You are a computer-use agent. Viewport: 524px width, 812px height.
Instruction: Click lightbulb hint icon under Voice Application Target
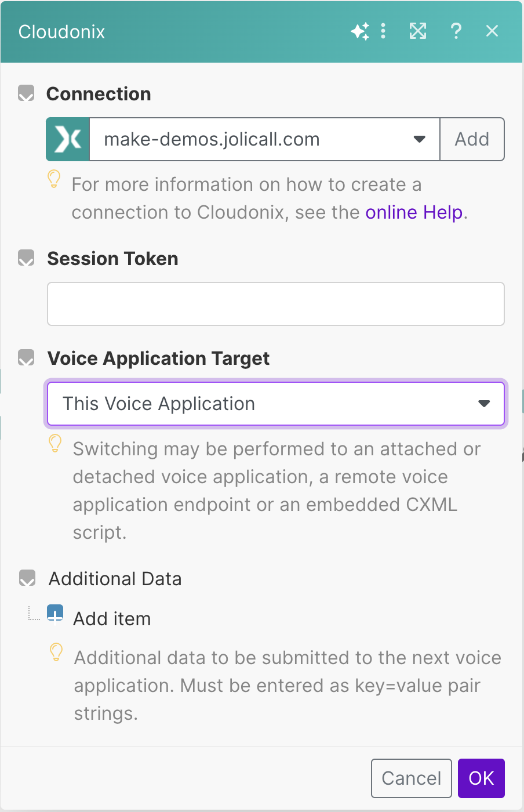click(x=55, y=444)
